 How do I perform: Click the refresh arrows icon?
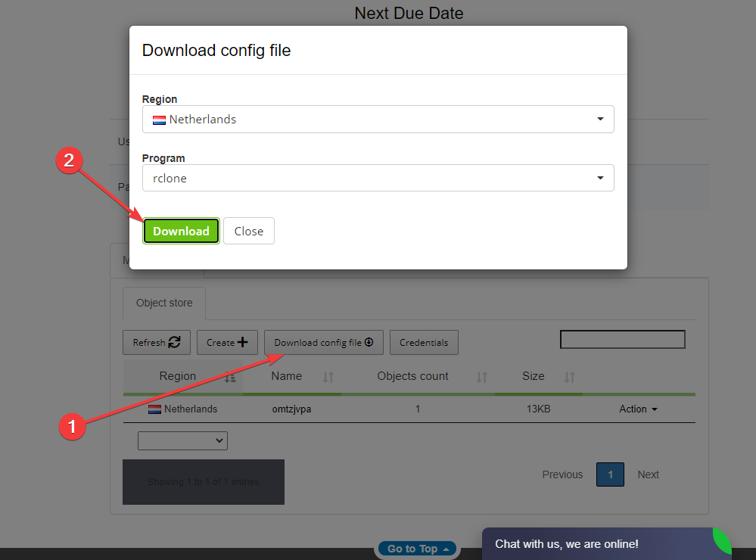click(174, 342)
